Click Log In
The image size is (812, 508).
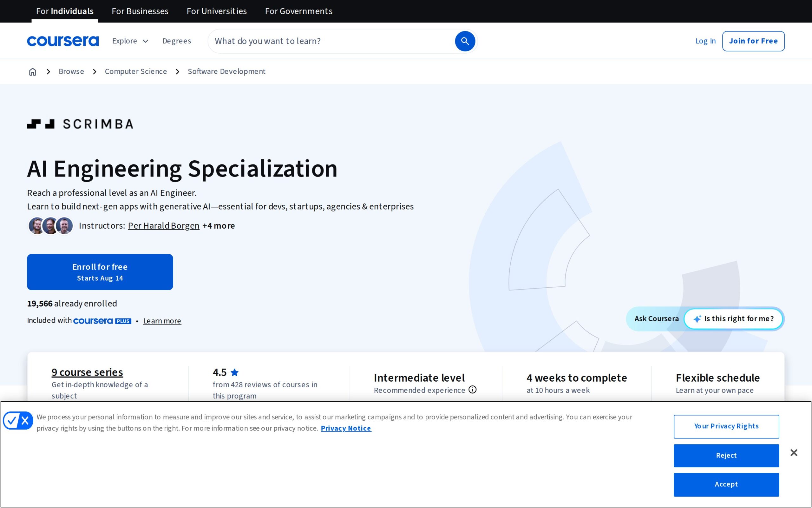(705, 41)
